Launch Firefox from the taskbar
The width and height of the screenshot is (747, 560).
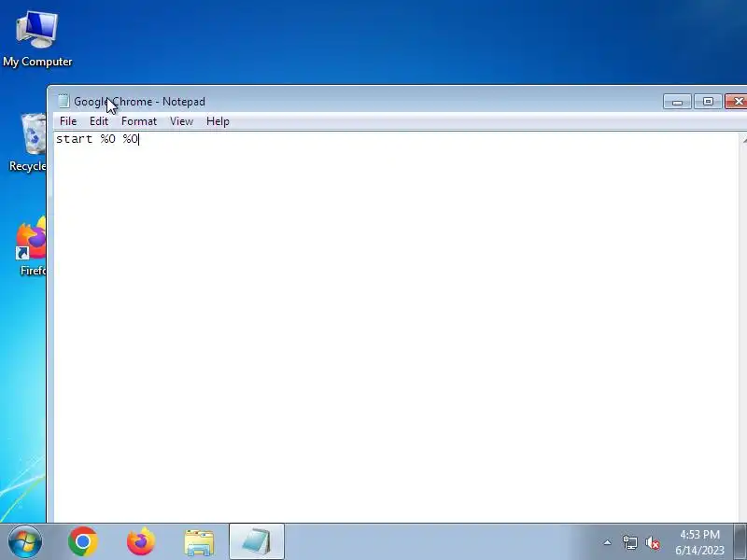(x=141, y=541)
